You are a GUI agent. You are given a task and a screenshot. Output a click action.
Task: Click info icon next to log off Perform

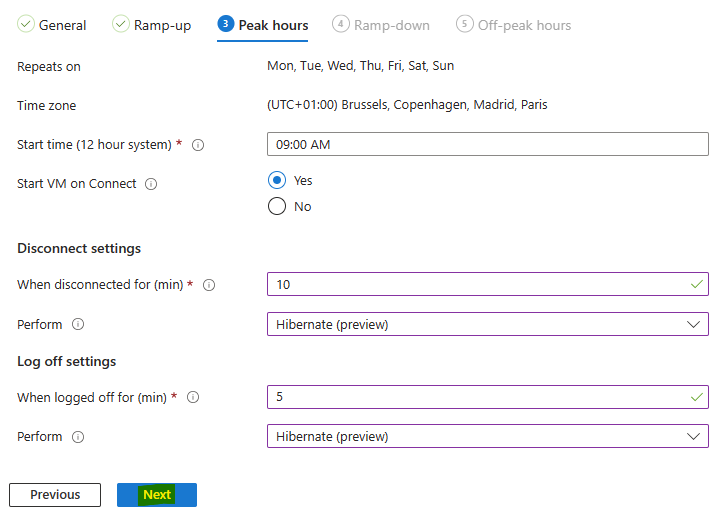point(78,437)
